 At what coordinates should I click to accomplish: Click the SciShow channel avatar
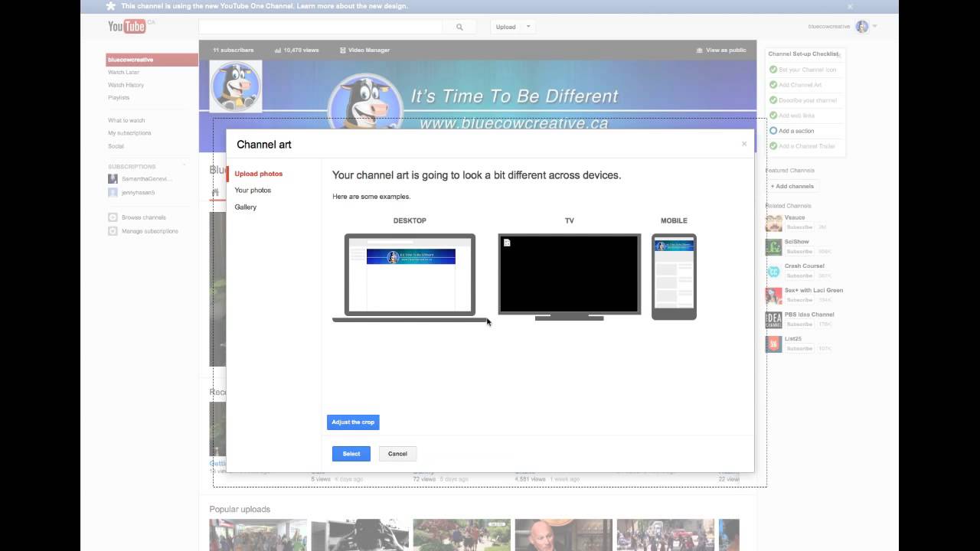coord(773,247)
